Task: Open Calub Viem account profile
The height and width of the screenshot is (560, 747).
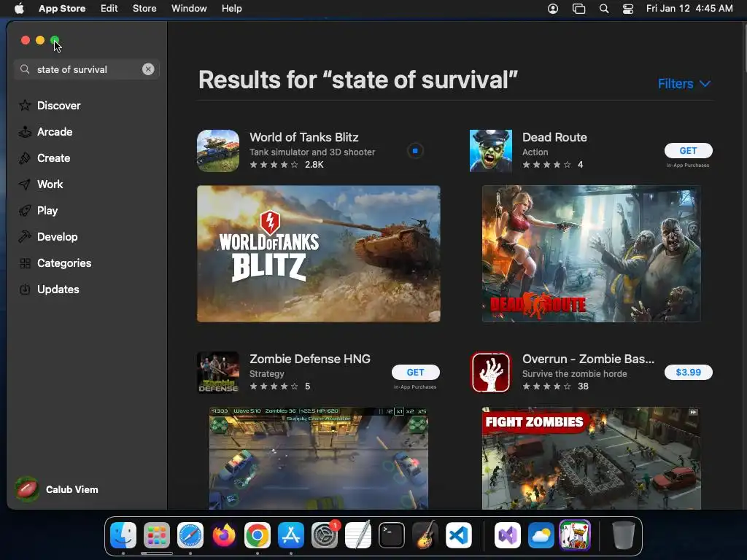Action: coord(57,489)
